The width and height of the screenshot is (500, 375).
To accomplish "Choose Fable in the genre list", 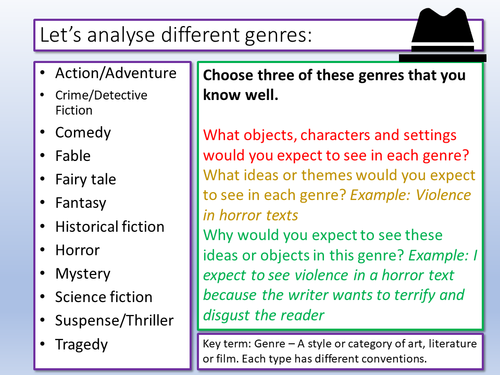I will tap(73, 156).
